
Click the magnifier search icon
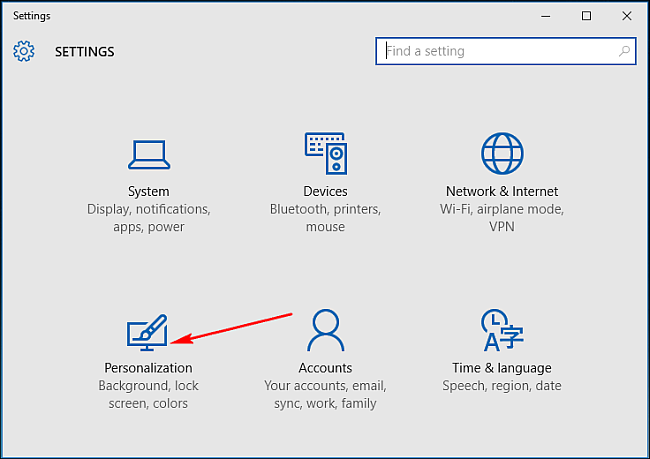[624, 51]
